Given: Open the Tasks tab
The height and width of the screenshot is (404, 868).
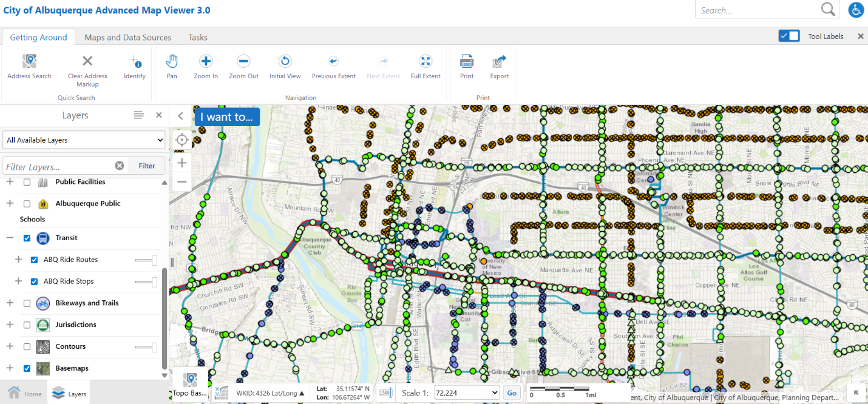Looking at the screenshot, I should [198, 38].
